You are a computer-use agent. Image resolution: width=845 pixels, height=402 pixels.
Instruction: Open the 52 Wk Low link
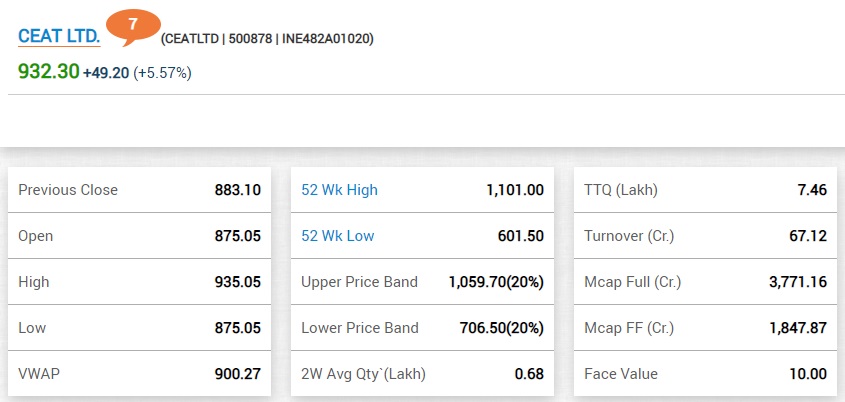[338, 235]
